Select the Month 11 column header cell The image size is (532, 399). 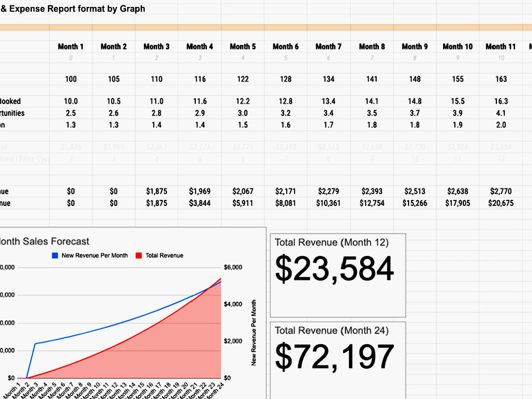point(500,46)
